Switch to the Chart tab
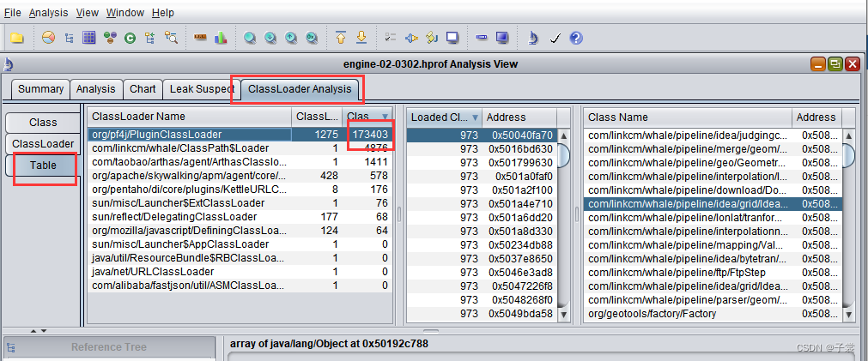Image resolution: width=868 pixels, height=361 pixels. 143,89
